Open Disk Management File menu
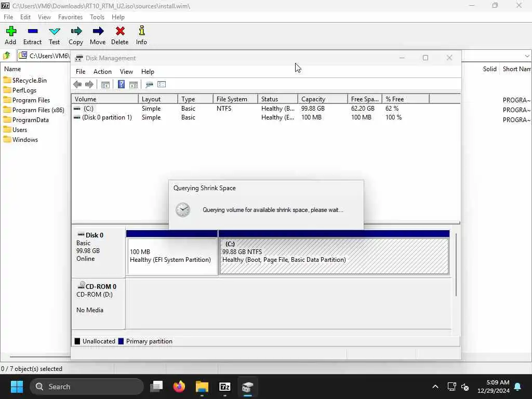 81,72
